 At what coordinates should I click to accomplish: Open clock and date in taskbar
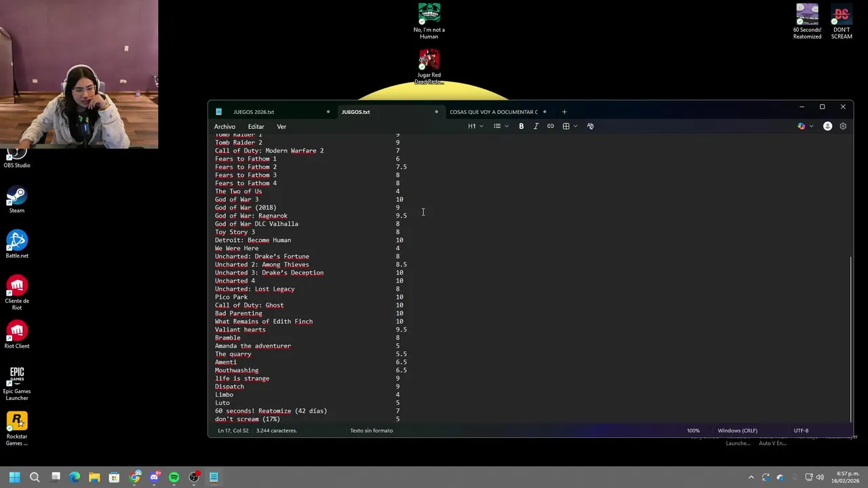click(846, 477)
